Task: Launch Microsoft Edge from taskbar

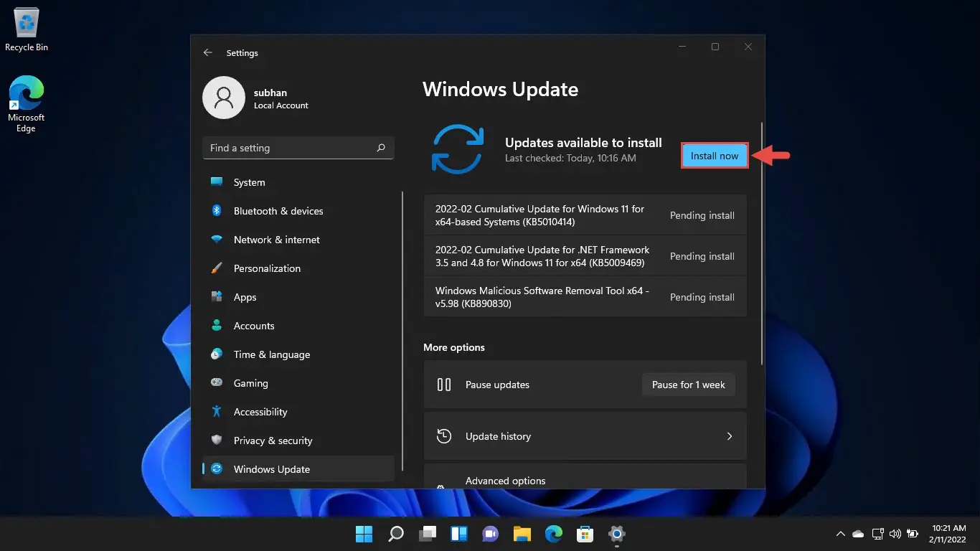Action: pyautogui.click(x=554, y=534)
